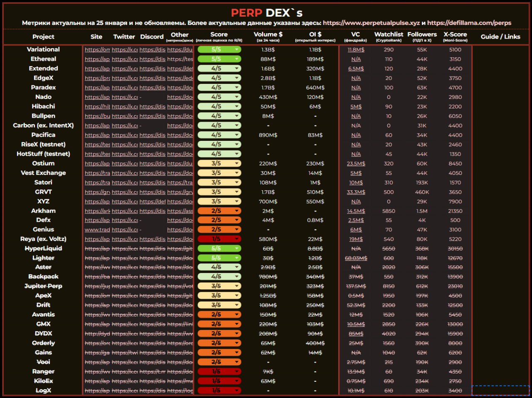This screenshot has height=398, width=532.
Task: Open GRVT 33.3M$ fundraise link
Action: point(356,192)
